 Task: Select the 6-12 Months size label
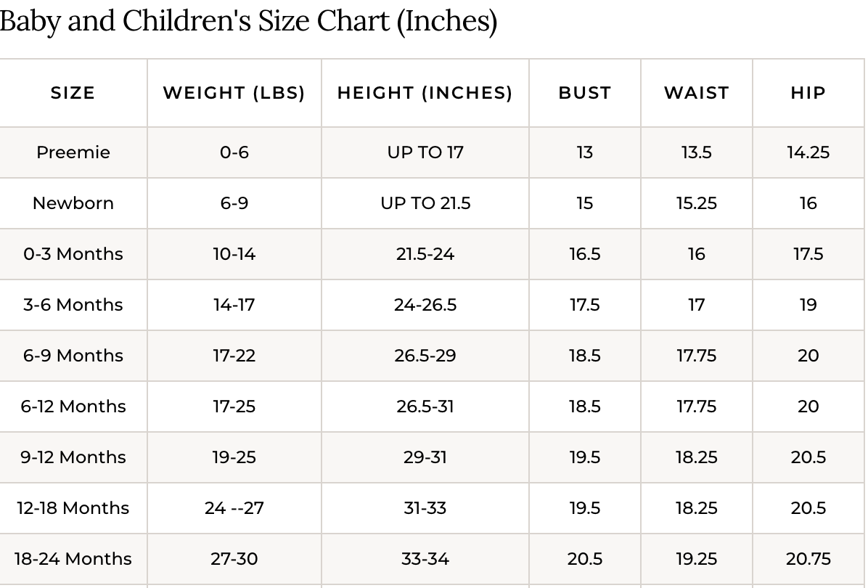[x=73, y=407]
